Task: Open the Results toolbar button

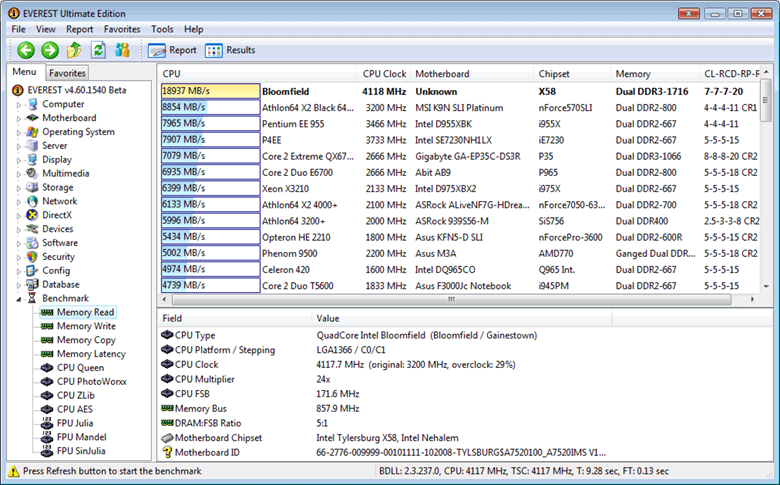Action: [230, 50]
